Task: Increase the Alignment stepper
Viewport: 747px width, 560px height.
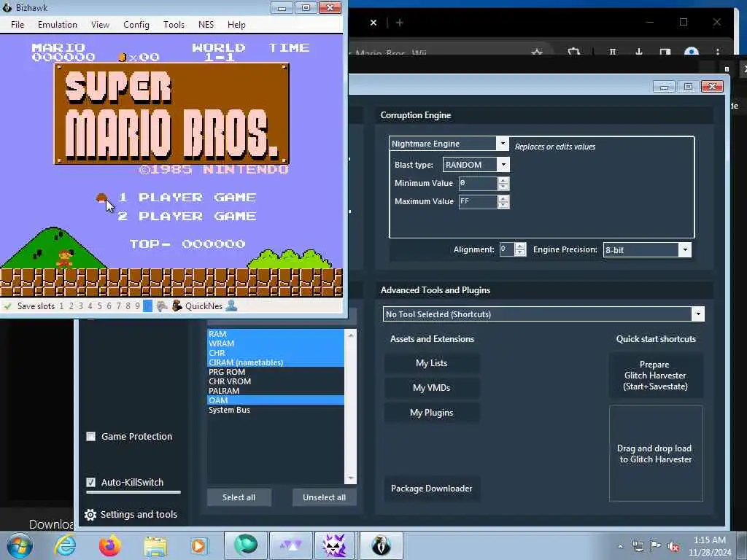Action: [x=520, y=246]
